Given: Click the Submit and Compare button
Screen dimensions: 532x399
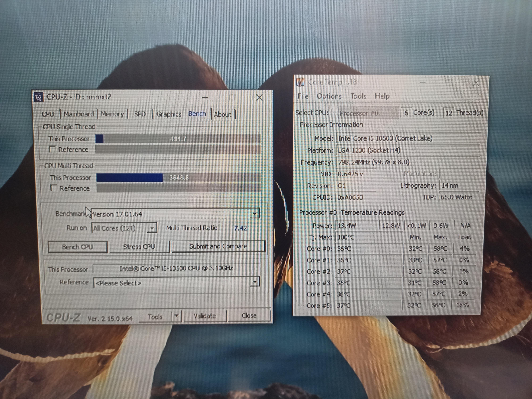Looking at the screenshot, I should tap(218, 246).
